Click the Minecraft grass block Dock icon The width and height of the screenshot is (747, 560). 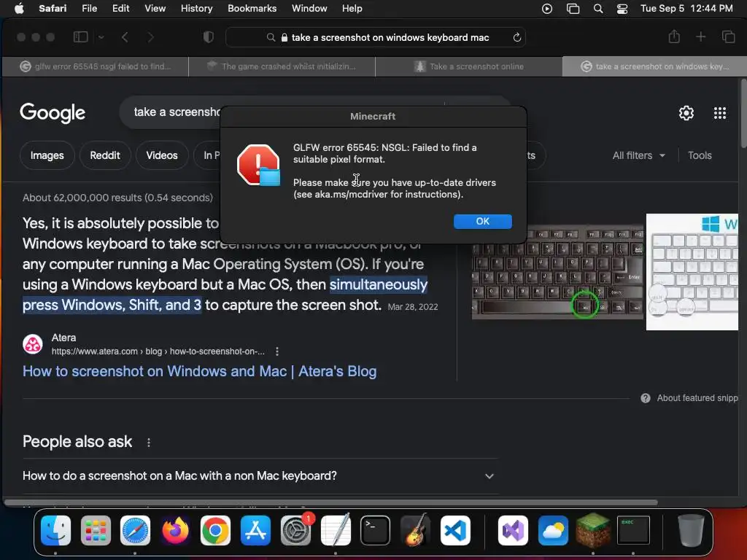pyautogui.click(x=593, y=530)
